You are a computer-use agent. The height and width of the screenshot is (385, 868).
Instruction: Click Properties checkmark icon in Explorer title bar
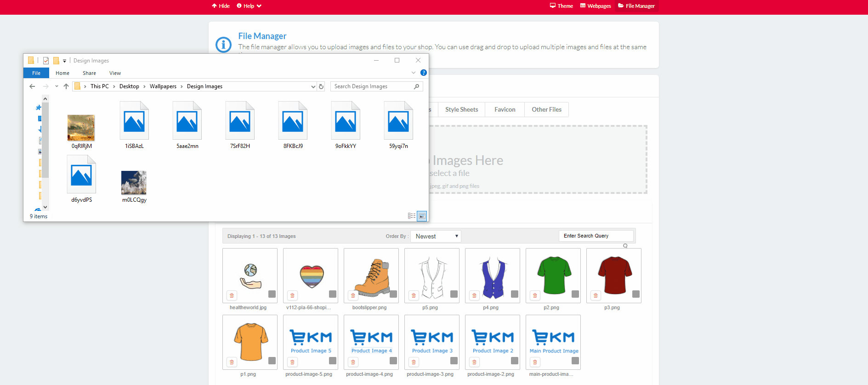46,61
